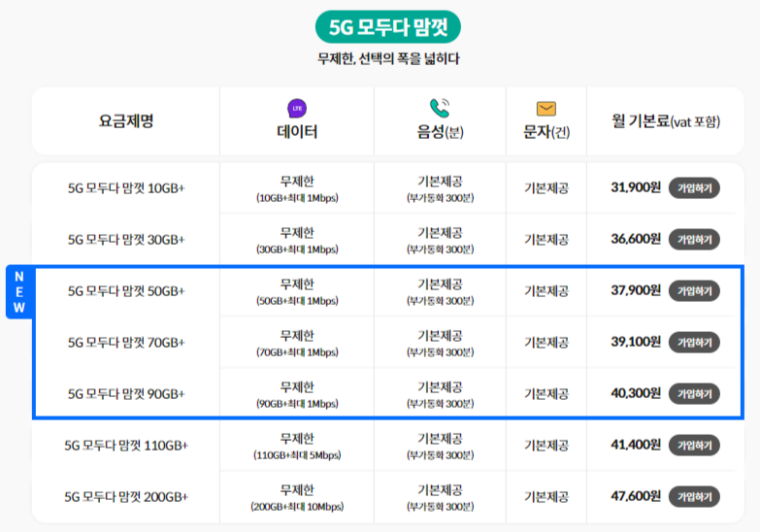This screenshot has width=760, height=532.
Task: Select plan name 5G 모두다 맘껏 200GB+
Action: tap(126, 497)
